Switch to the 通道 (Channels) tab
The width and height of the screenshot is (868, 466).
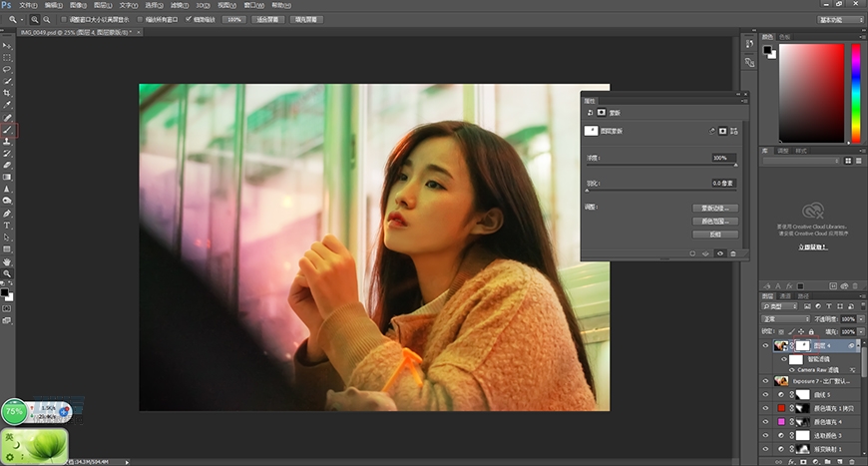point(785,295)
